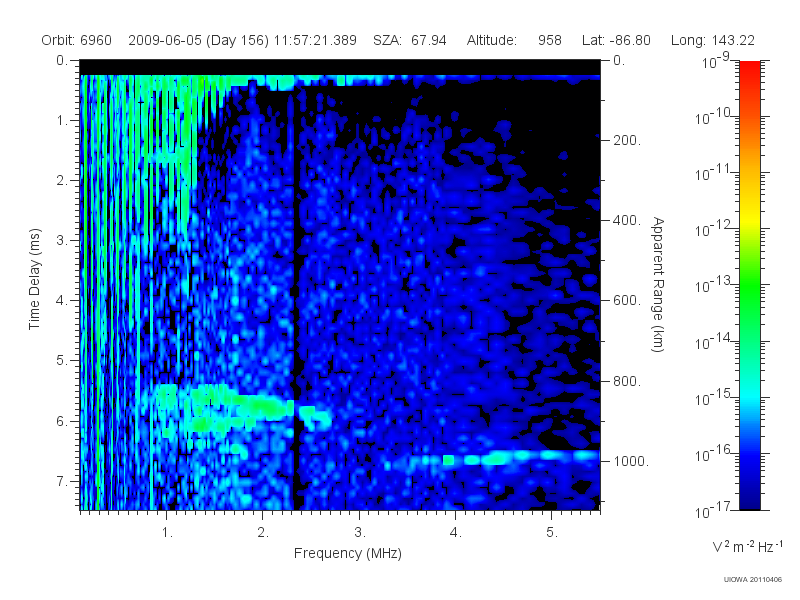
Task: Click the frequency axis tick '2.'
Action: pyautogui.click(x=263, y=533)
